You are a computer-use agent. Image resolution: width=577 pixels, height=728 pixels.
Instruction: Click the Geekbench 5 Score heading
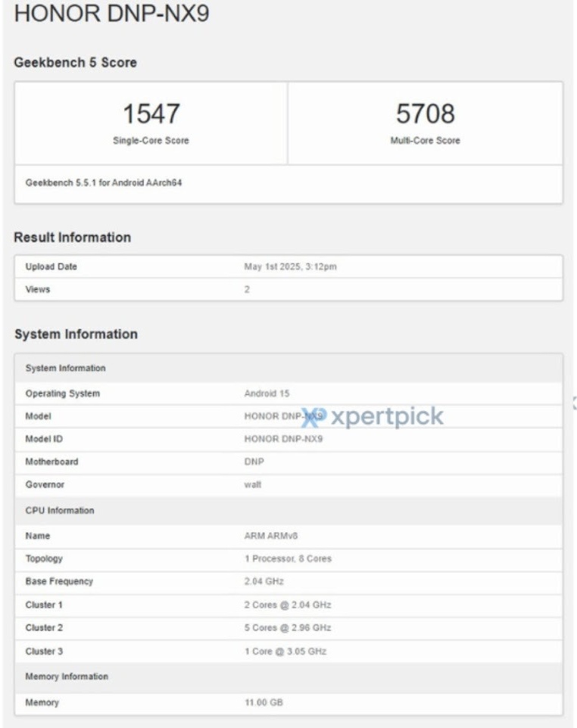76,63
